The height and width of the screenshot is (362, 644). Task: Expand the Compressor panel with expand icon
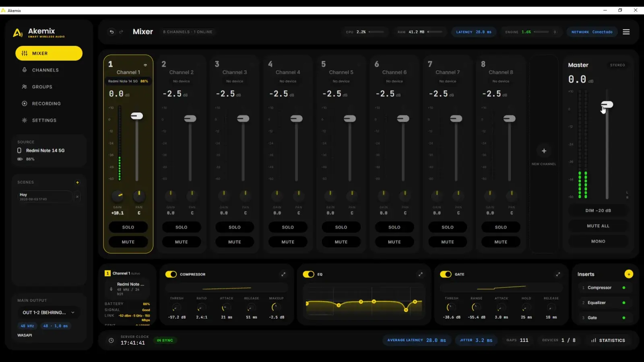coord(283,274)
